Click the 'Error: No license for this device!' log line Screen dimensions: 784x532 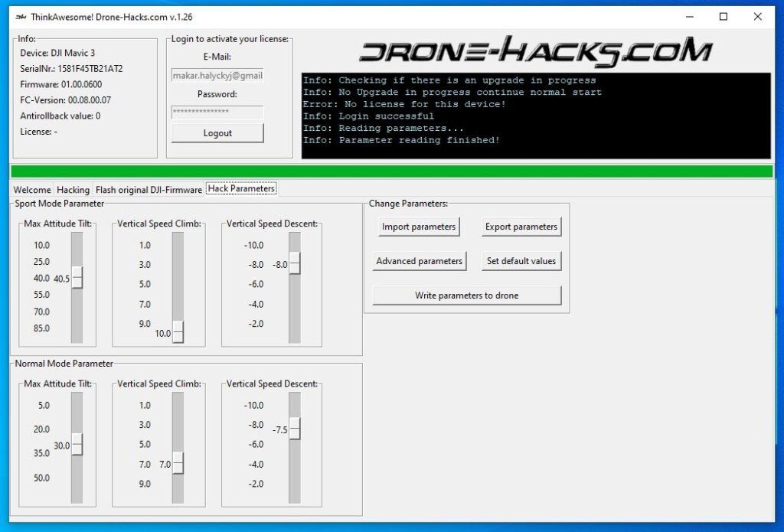click(404, 104)
